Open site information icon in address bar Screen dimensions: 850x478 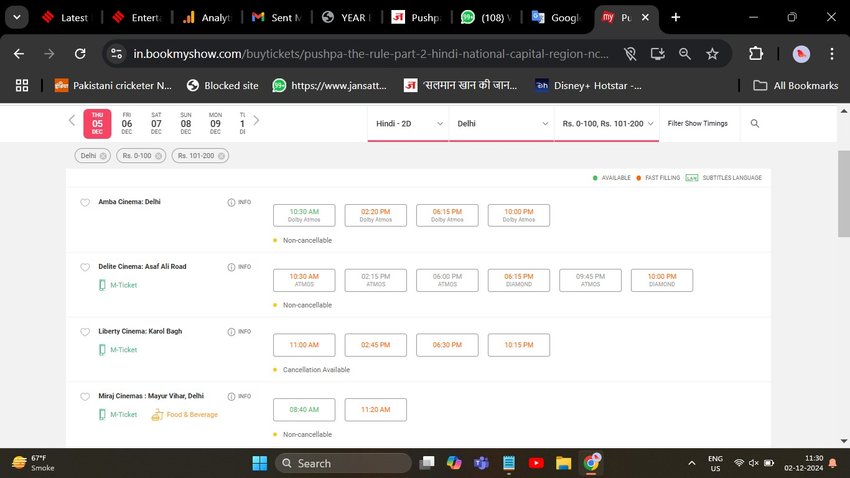point(117,54)
